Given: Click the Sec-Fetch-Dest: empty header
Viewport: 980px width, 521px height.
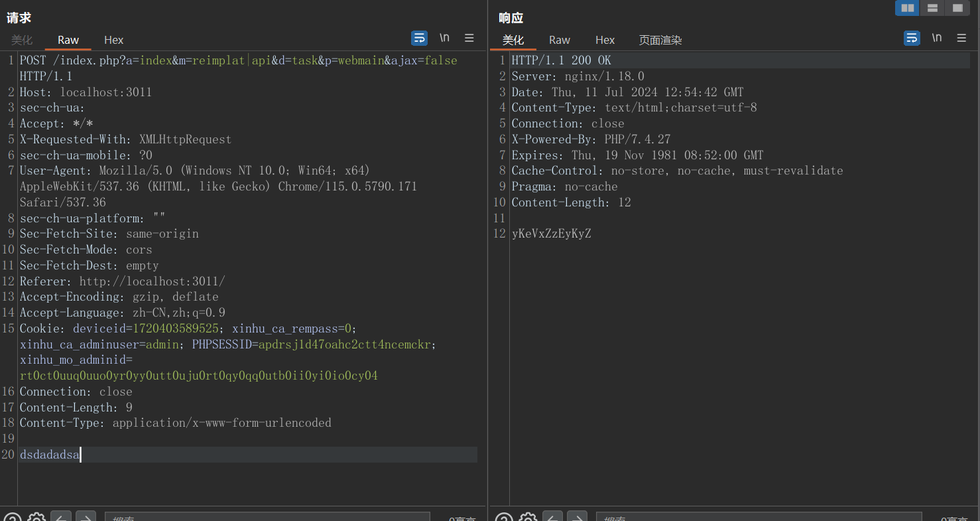Looking at the screenshot, I should point(90,265).
